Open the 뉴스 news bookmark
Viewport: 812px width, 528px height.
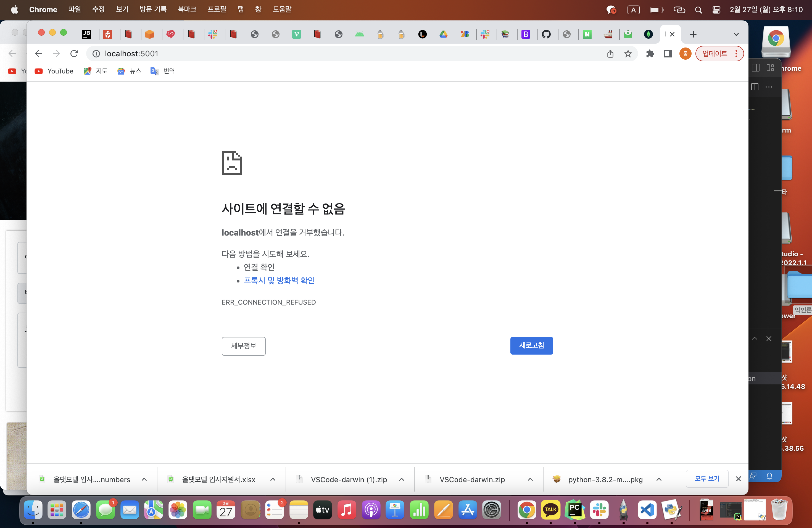point(129,71)
